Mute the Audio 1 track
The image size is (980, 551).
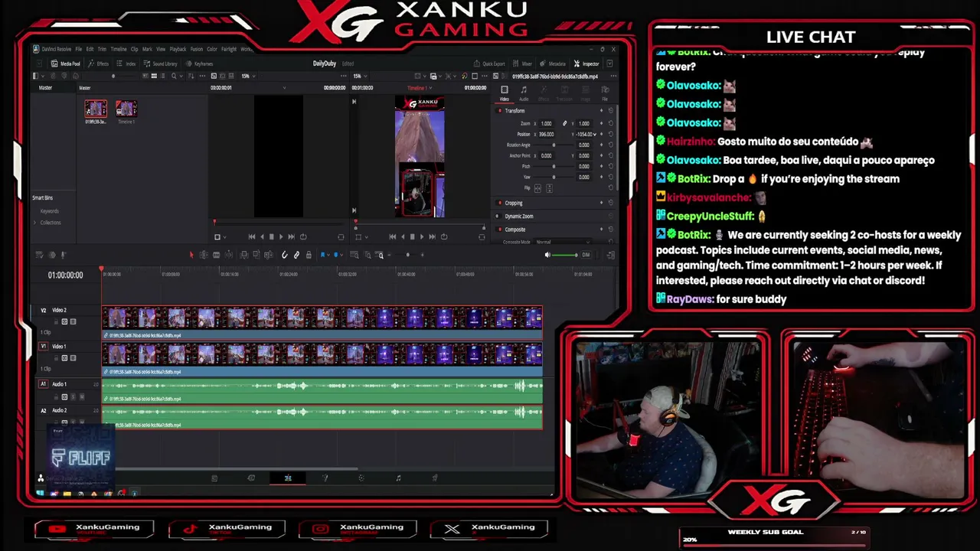81,396
